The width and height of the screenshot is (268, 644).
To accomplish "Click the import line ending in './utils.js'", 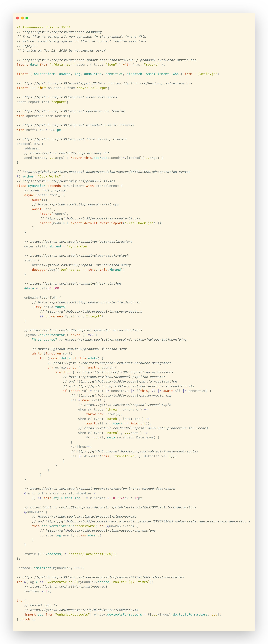I will (118, 74).
